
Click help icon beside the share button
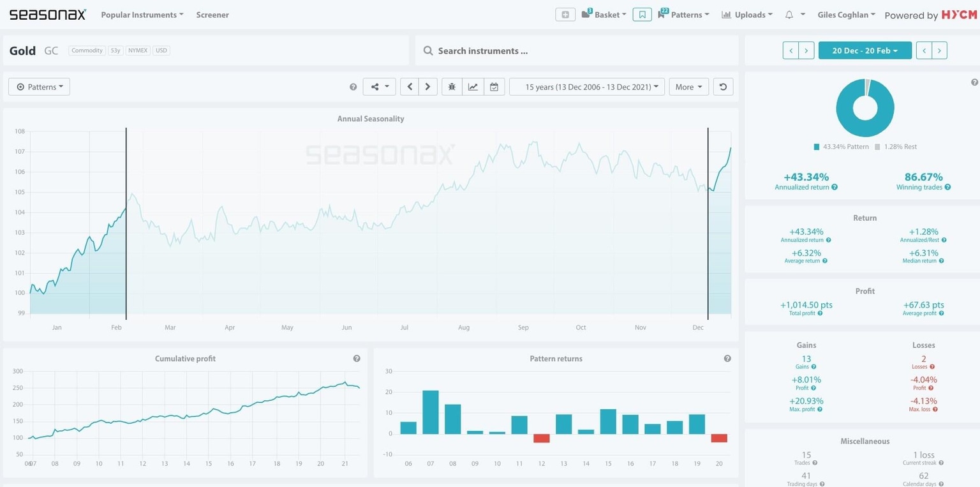click(353, 87)
